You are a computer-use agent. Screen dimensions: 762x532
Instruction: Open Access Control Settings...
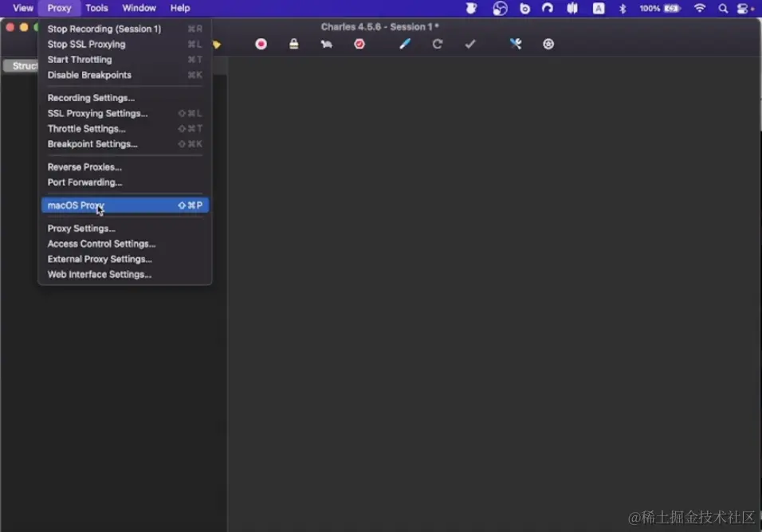125,244
